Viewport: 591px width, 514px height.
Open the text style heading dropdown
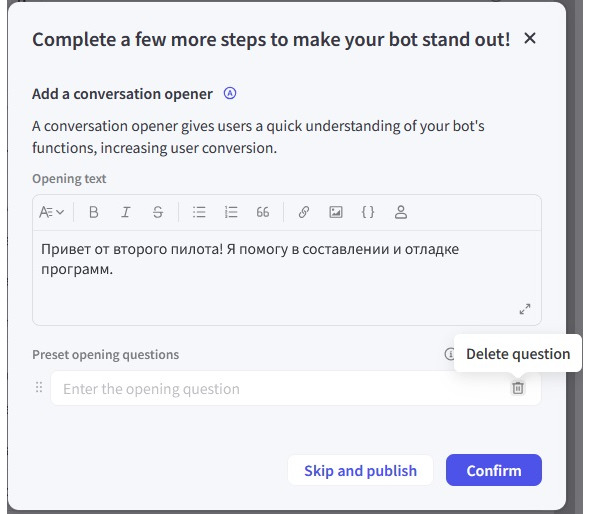[52, 212]
